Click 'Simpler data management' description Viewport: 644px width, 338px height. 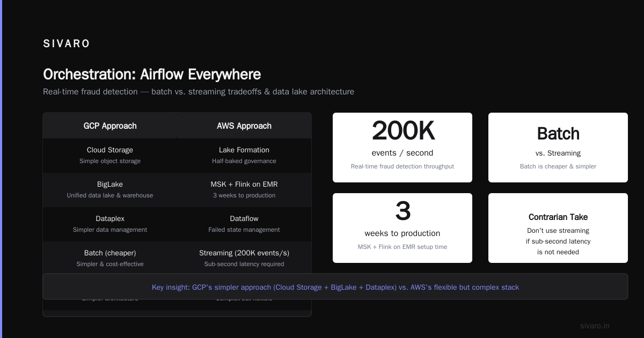[x=110, y=230]
